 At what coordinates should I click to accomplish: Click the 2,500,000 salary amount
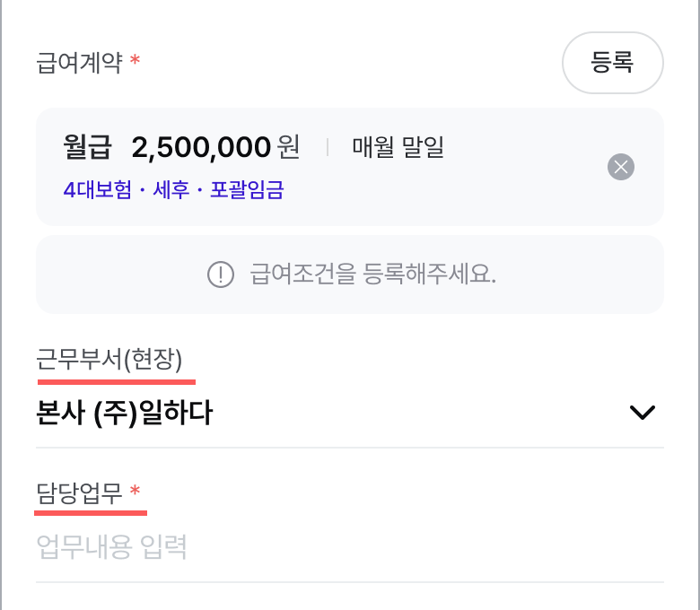coord(201,147)
